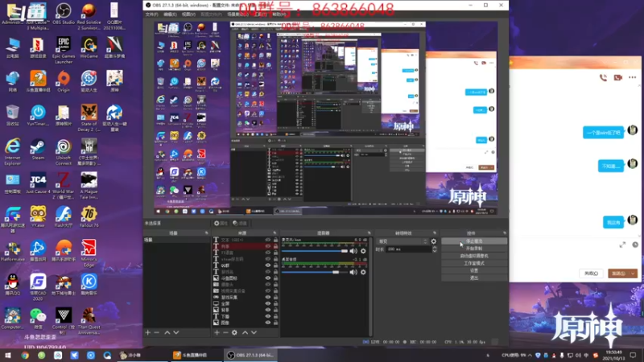644x362 pixels.
Task: Open the Titan Quest Anniversary shortcut
Action: point(89,321)
